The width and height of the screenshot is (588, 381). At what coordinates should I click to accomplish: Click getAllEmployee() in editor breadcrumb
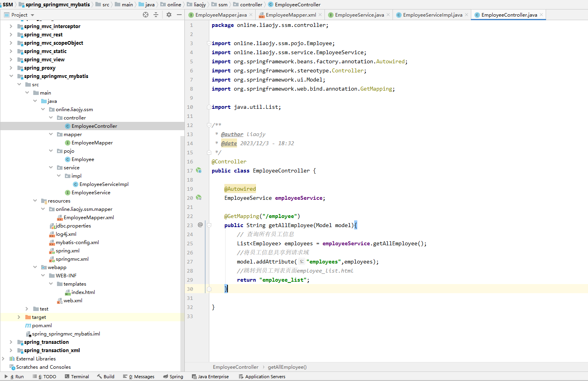pyautogui.click(x=287, y=367)
